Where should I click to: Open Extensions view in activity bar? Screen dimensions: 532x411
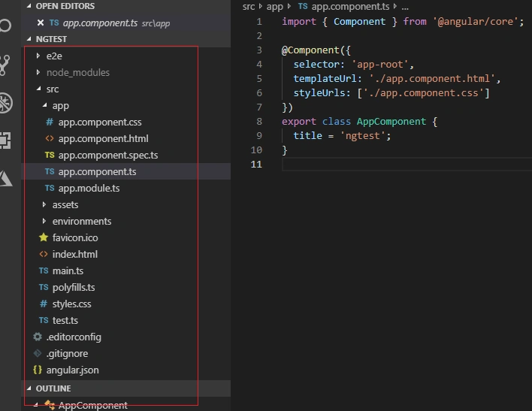click(5, 141)
